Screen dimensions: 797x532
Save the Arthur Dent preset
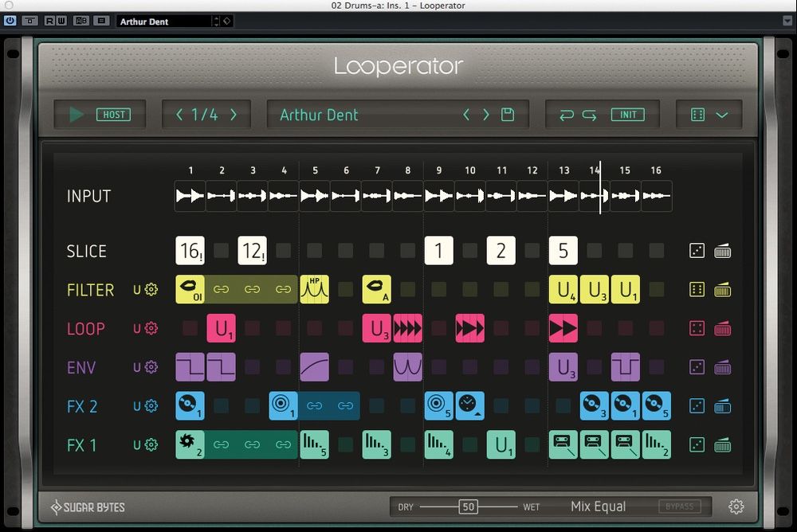(x=507, y=115)
